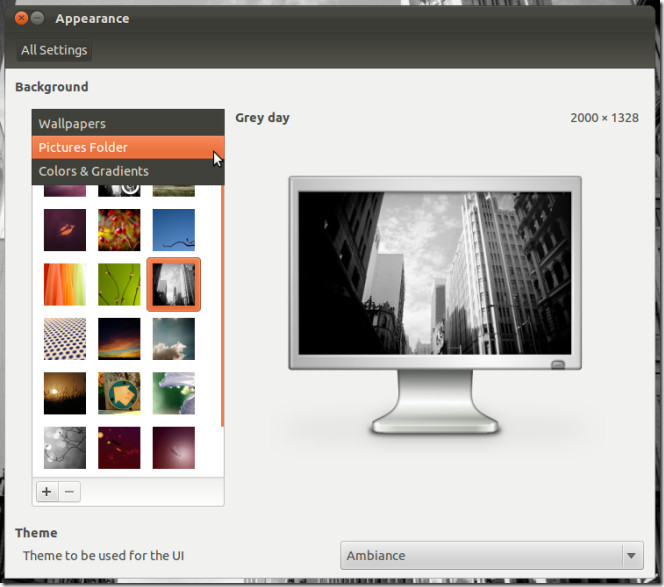
Task: Select maroon wallpaper with light glow
Action: click(174, 448)
